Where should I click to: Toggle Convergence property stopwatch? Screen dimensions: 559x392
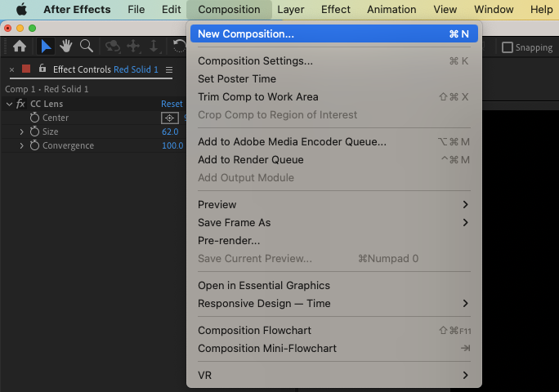coord(34,145)
